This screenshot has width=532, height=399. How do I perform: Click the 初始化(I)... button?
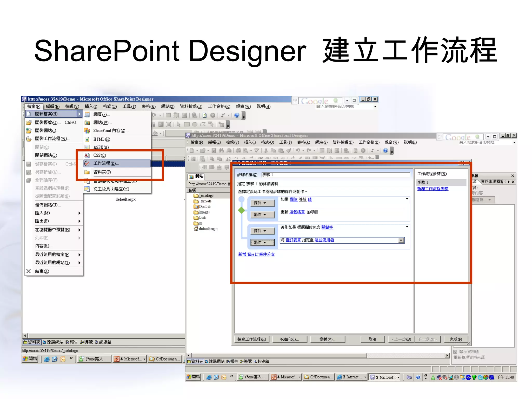[x=290, y=339]
